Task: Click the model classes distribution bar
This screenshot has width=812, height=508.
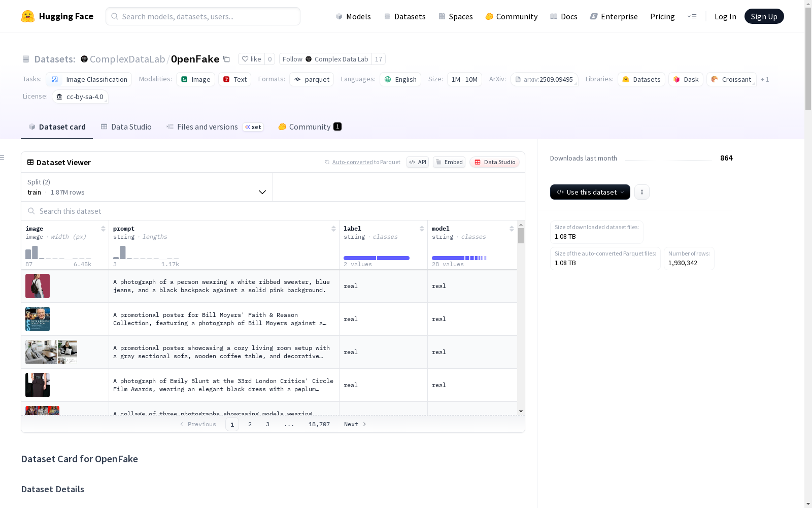Action: 461,258
